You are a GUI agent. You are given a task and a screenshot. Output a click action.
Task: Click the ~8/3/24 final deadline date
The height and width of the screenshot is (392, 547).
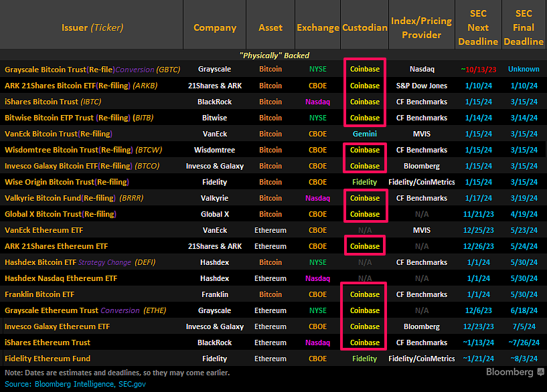click(524, 359)
